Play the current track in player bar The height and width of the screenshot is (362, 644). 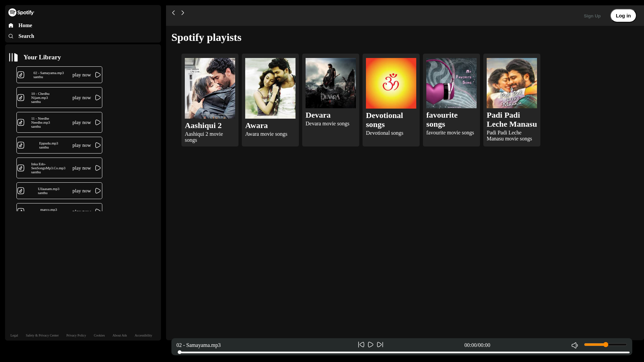(371, 345)
